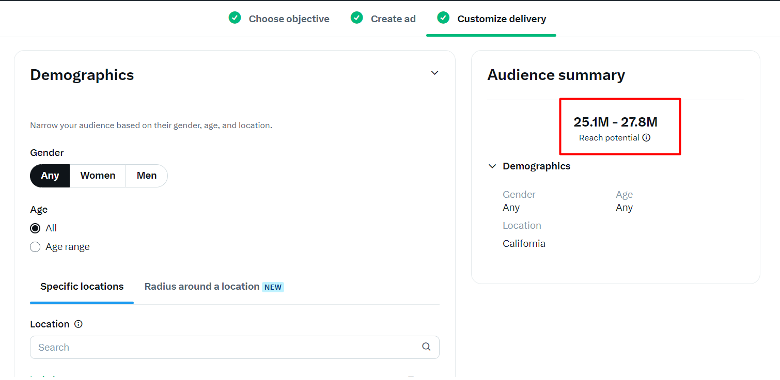This screenshot has width=780, height=380.
Task: Select Women gender option
Action: [x=98, y=176]
